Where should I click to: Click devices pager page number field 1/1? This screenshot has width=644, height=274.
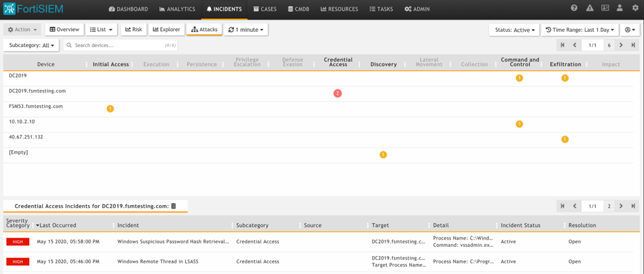pyautogui.click(x=592, y=45)
